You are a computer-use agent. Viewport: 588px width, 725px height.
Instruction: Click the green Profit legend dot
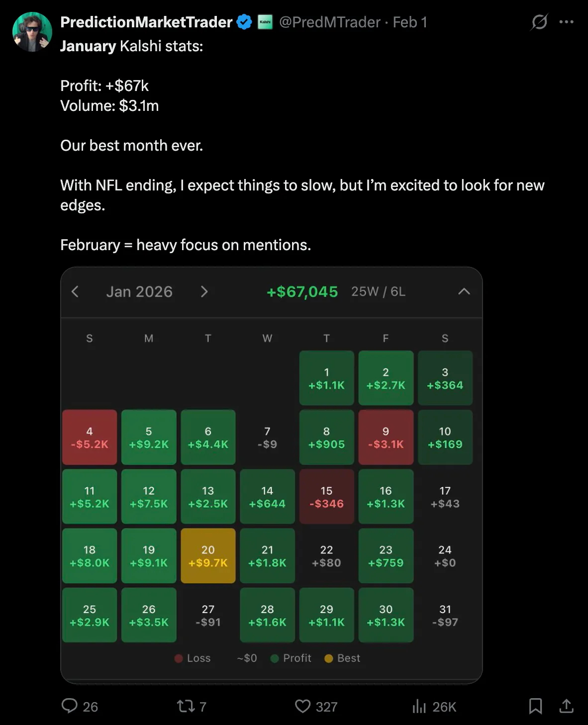274,658
